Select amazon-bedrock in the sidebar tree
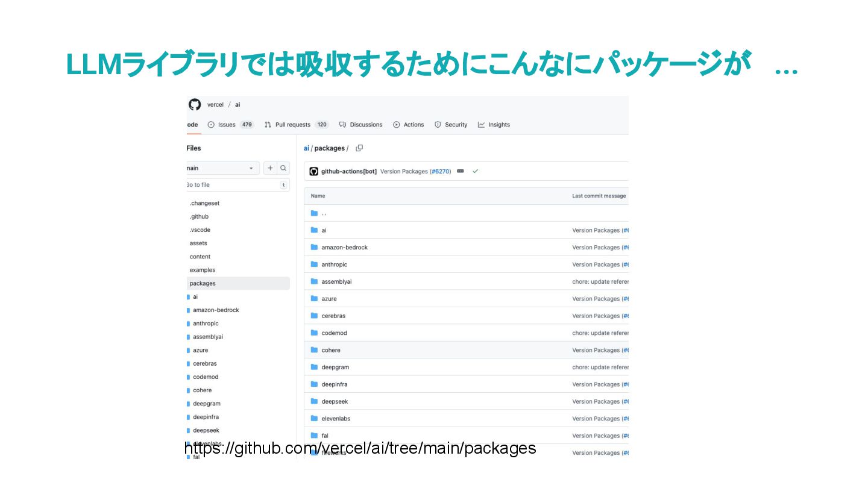Viewport: 868px width, 488px height. point(216,310)
